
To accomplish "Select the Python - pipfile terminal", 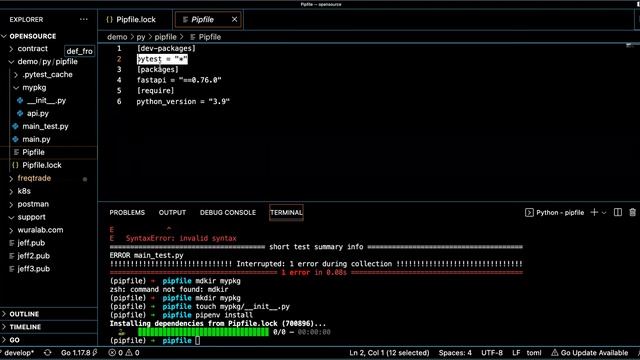I will point(554,213).
